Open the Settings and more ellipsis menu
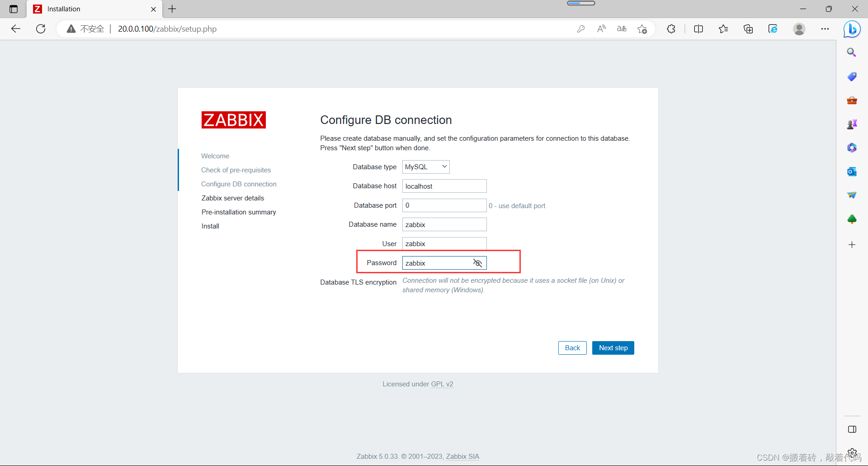This screenshot has width=868, height=466. coord(825,29)
